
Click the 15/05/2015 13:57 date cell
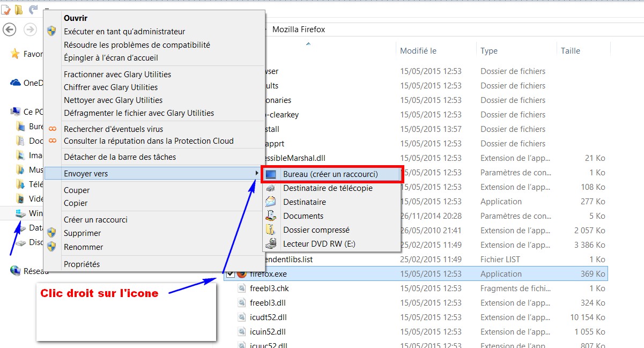click(x=431, y=129)
